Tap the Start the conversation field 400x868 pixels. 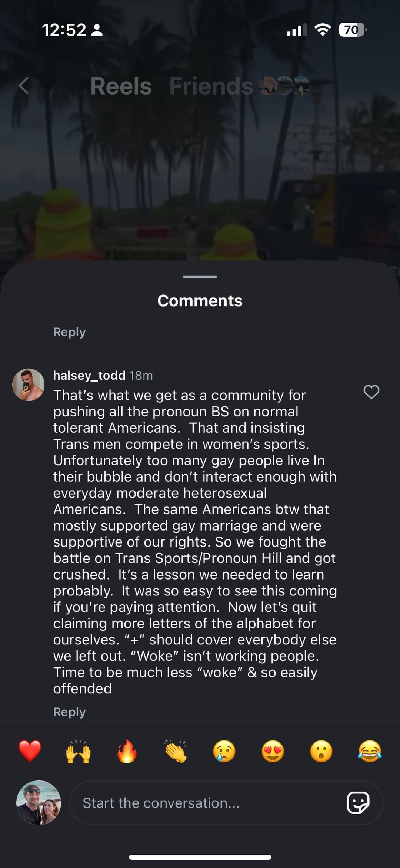click(x=207, y=803)
